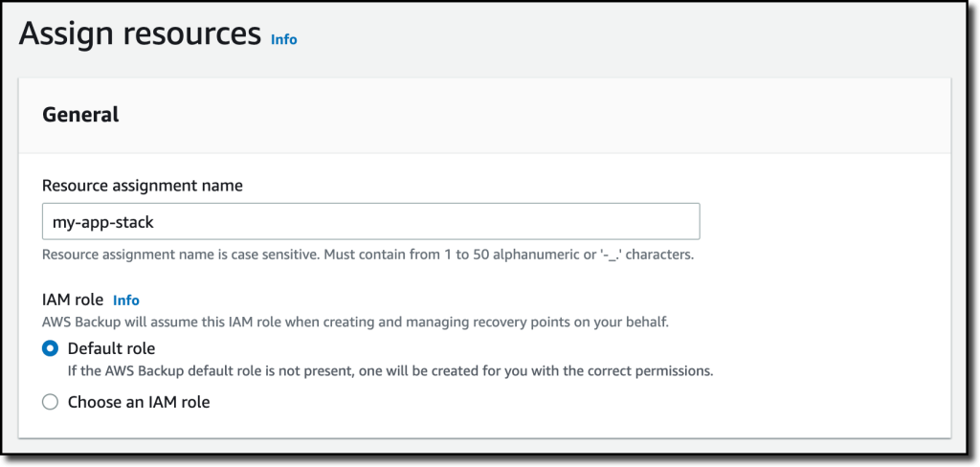This screenshot has width=980, height=467.
Task: Select the Default role radio button
Action: (x=50, y=348)
